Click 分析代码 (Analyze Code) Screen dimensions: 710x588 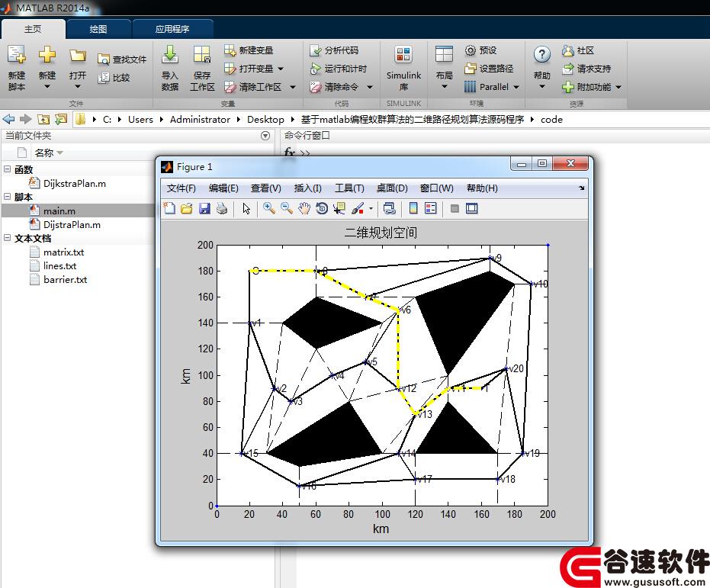point(334,50)
